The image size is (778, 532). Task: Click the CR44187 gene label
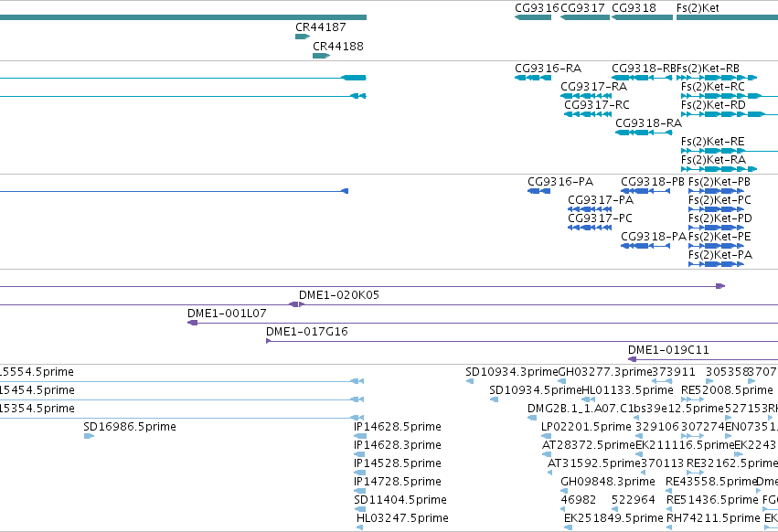click(321, 27)
